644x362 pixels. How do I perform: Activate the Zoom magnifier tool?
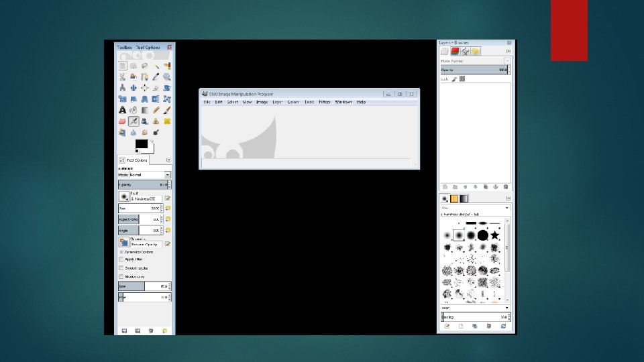pyautogui.click(x=167, y=76)
